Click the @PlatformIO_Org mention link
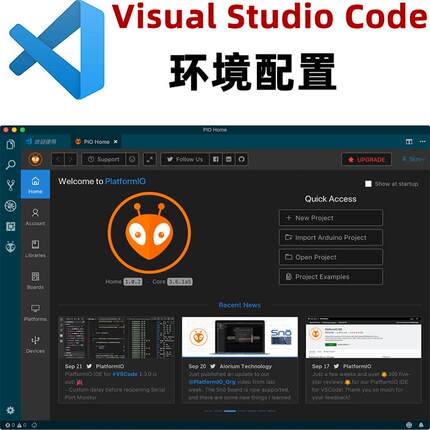This screenshot has width=430, height=430. click(212, 382)
